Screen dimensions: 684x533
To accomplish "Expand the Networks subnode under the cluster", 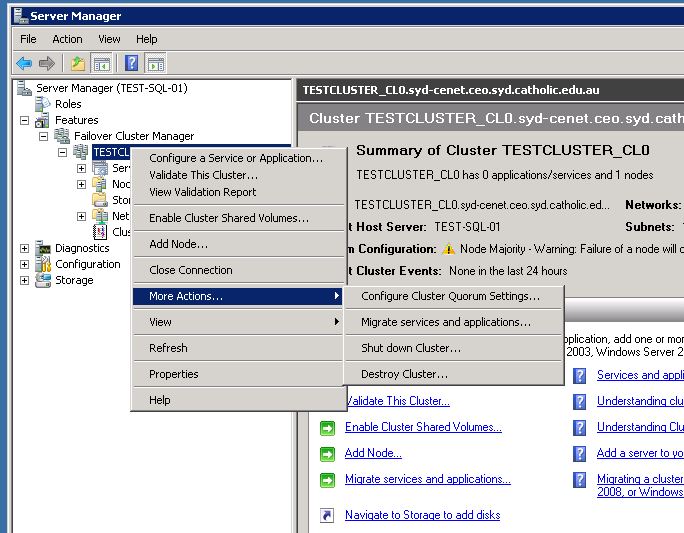I will 81,216.
